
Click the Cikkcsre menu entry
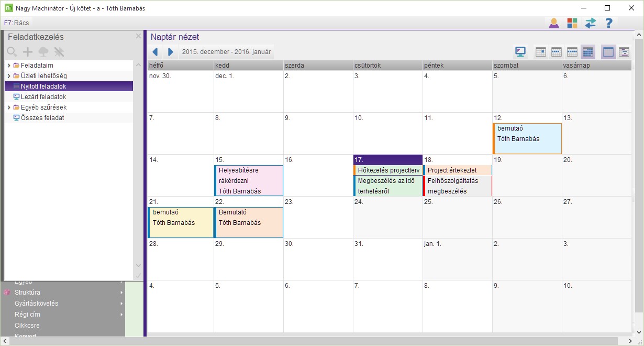[27, 326]
